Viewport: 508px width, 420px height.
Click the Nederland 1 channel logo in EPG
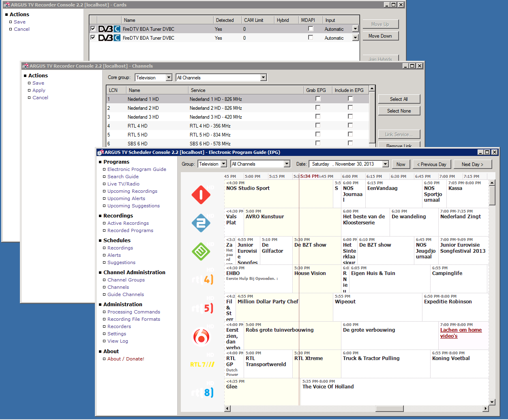tap(201, 195)
